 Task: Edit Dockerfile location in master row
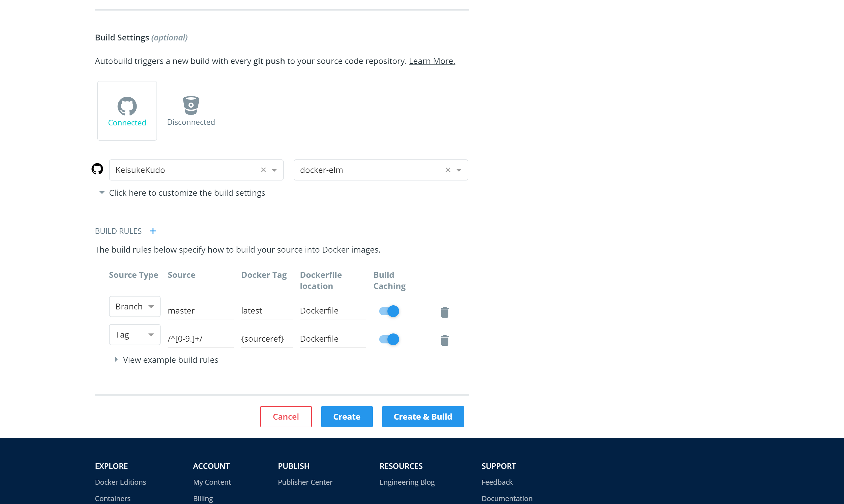(x=333, y=311)
